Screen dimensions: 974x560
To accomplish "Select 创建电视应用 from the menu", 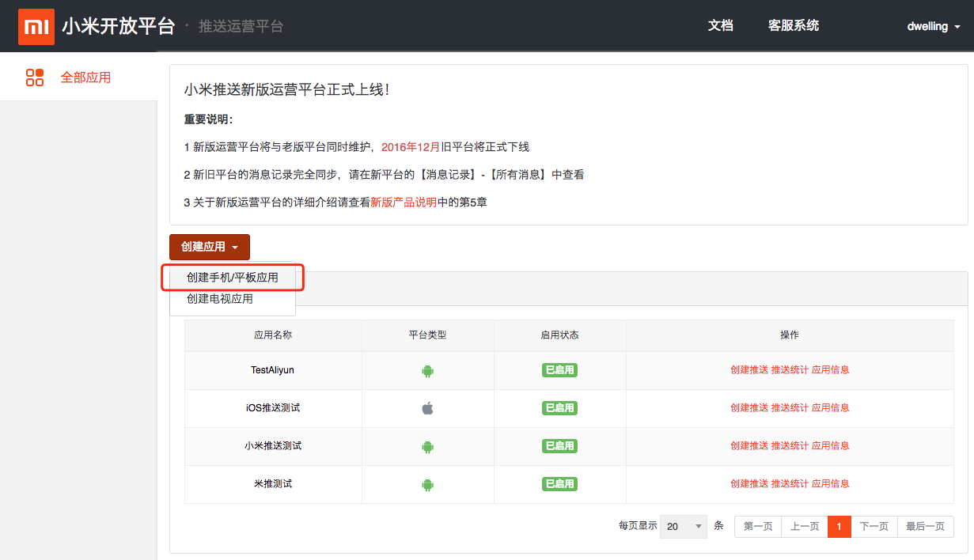I will [220, 299].
